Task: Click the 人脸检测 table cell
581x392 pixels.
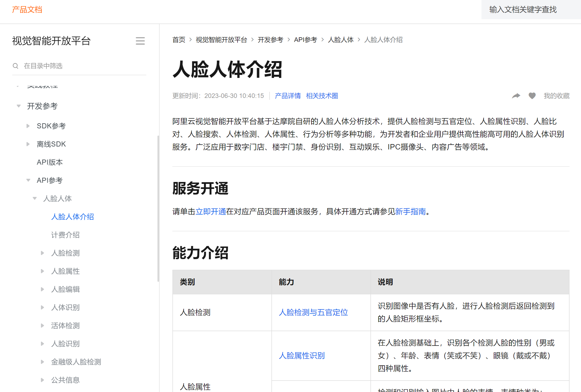Action: coord(222,312)
